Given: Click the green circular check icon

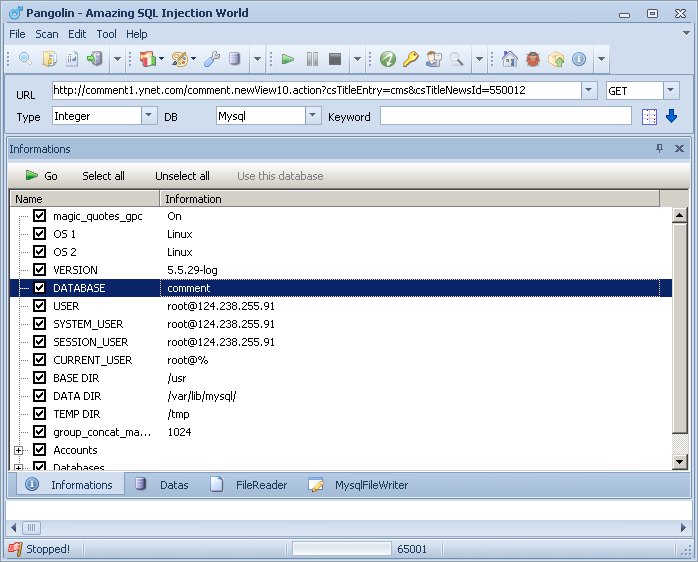Looking at the screenshot, I should [388, 59].
